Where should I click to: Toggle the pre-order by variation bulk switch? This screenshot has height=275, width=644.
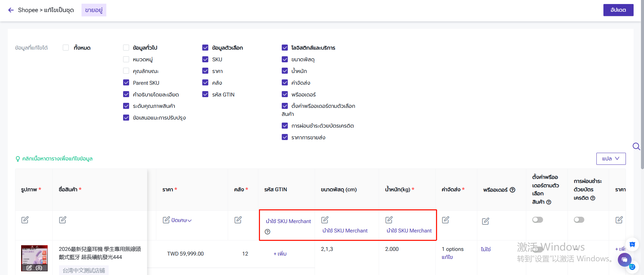point(537,220)
